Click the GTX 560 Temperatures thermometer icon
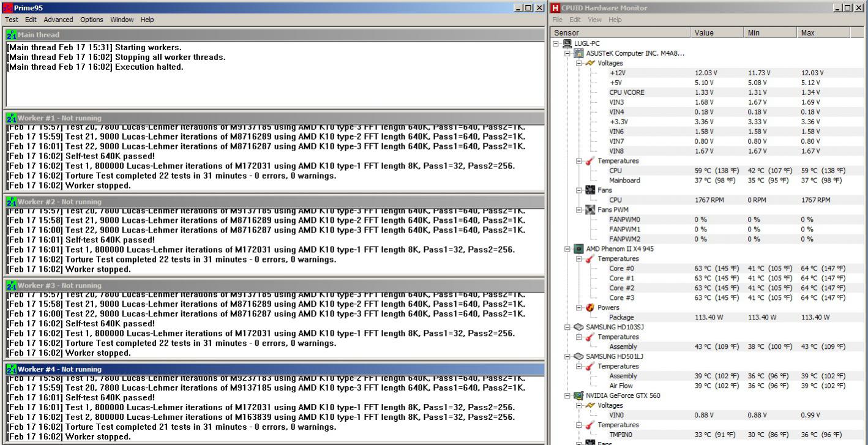 click(x=590, y=425)
